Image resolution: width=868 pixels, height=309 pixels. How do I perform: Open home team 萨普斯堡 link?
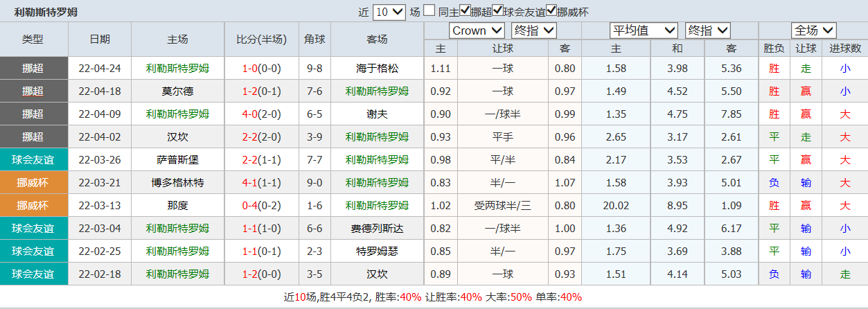177,159
